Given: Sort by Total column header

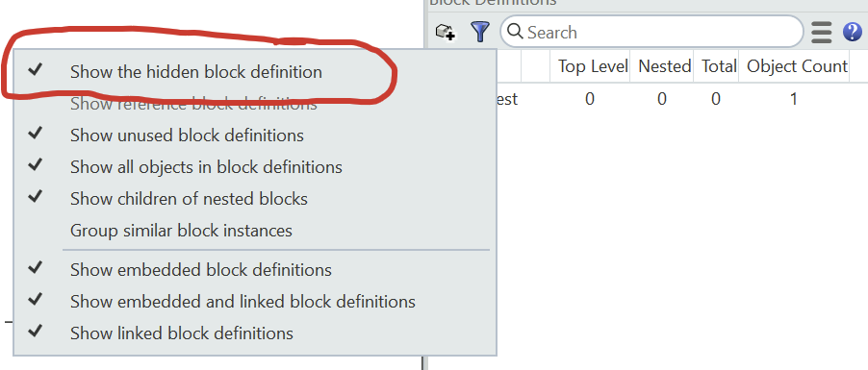Looking at the screenshot, I should [716, 66].
